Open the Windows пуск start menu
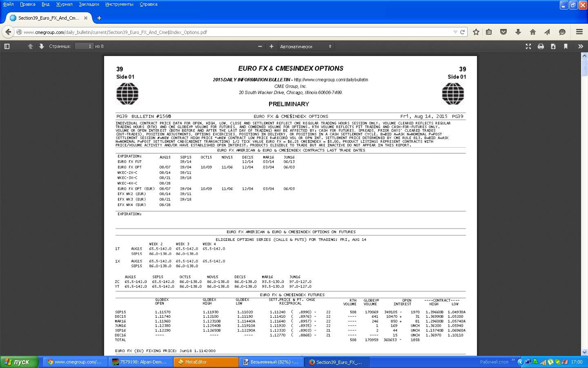 coord(19,362)
